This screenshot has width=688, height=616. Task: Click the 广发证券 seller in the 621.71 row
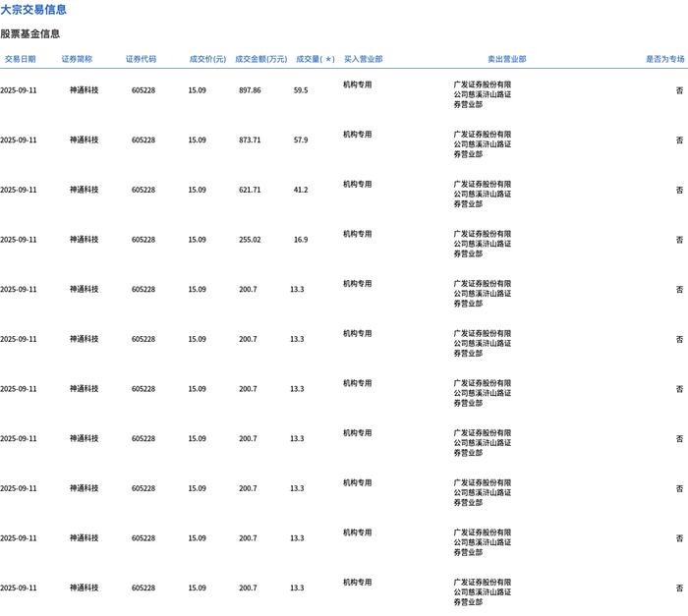click(483, 194)
